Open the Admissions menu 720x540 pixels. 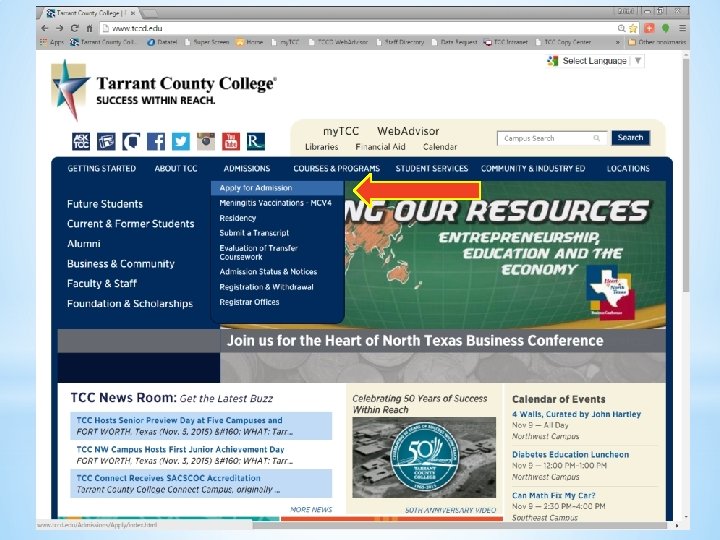247,169
